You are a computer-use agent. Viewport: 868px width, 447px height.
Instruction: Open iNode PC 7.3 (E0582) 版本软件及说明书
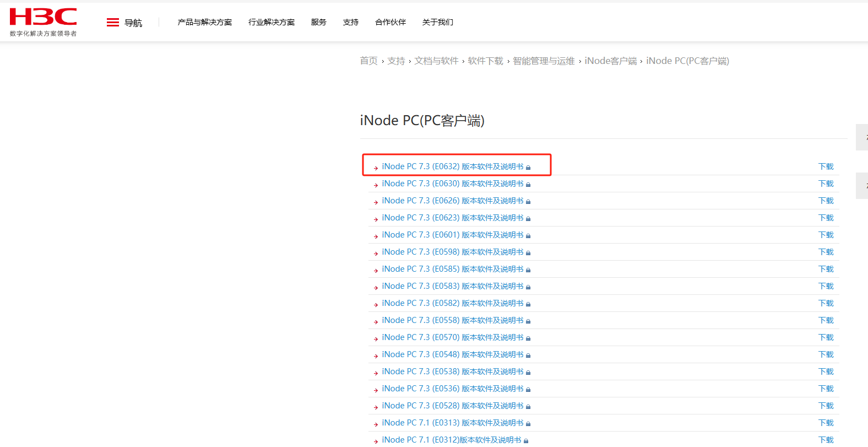[x=453, y=303]
